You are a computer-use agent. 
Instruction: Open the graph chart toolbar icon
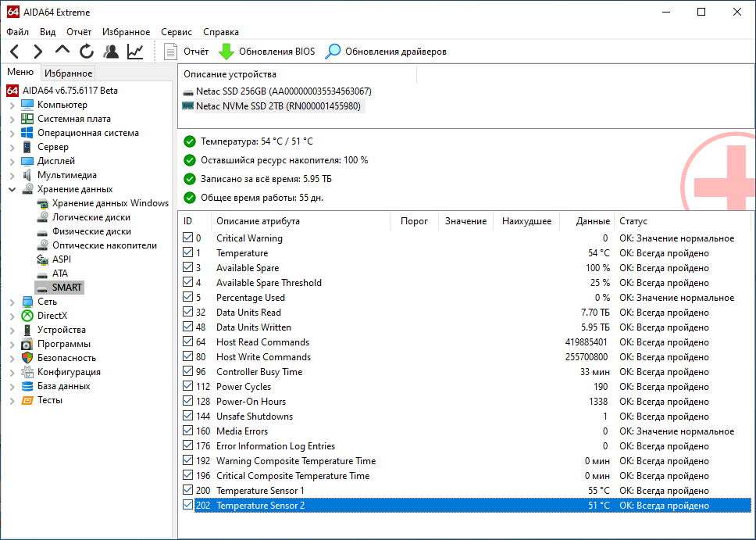click(x=135, y=51)
